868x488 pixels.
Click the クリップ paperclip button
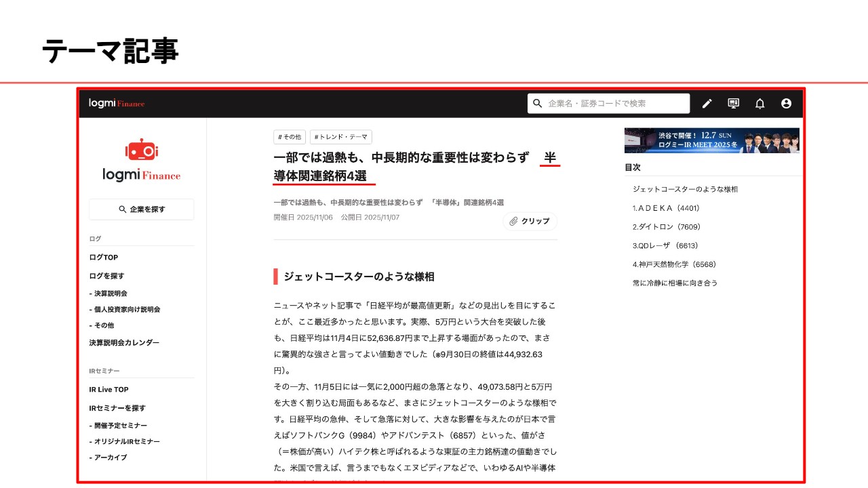[x=530, y=221]
